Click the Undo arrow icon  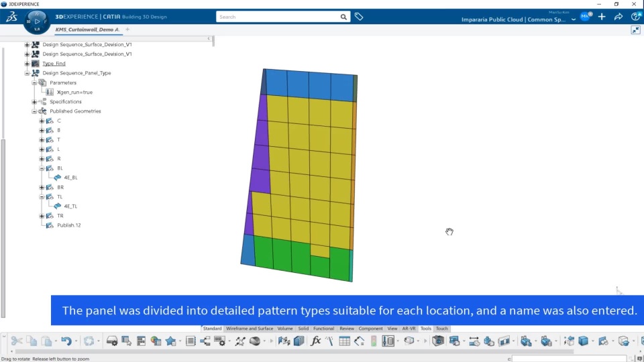click(66, 341)
